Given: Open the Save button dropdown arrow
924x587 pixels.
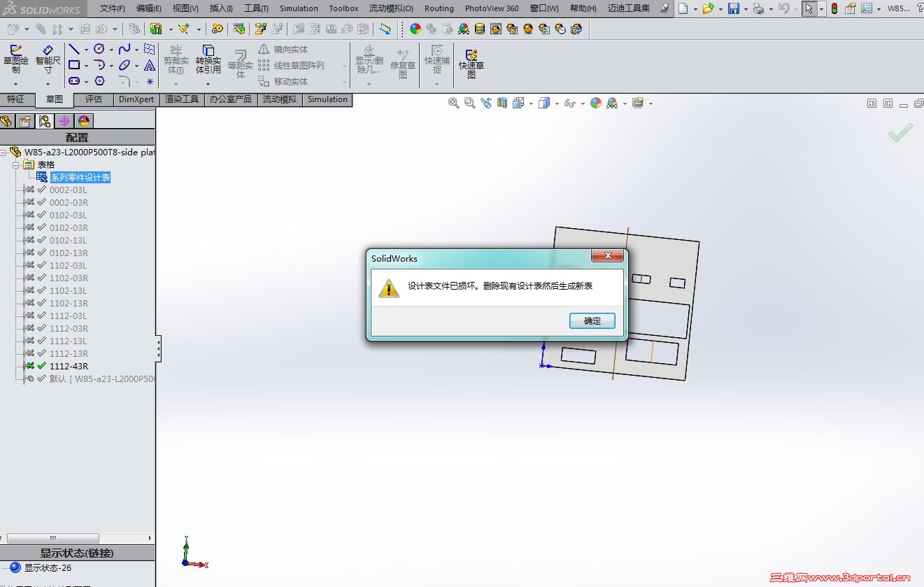Looking at the screenshot, I should pyautogui.click(x=745, y=9).
